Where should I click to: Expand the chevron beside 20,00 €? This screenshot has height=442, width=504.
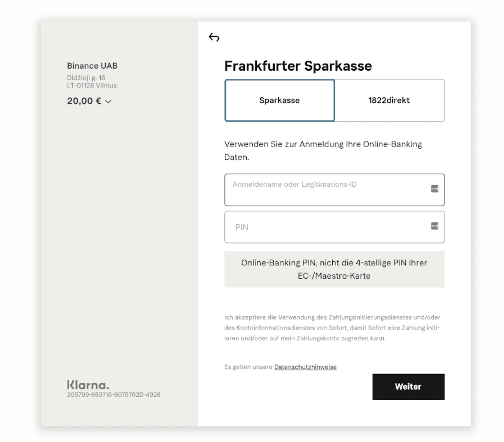108,101
